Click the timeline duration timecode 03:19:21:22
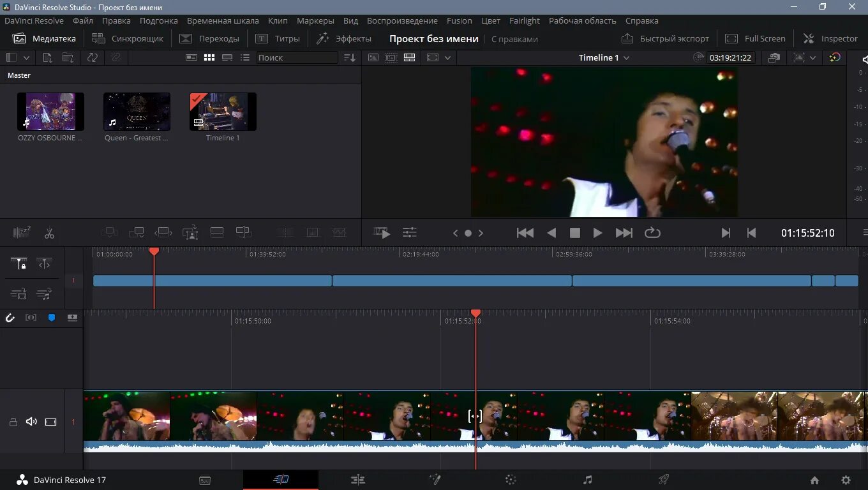 731,57
